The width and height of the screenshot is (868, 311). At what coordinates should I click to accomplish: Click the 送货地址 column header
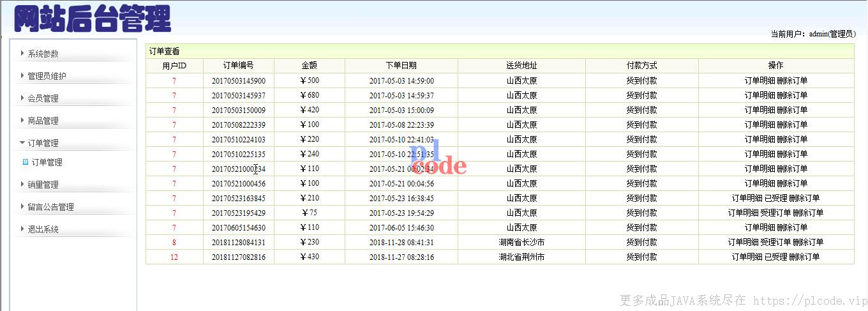click(x=521, y=66)
